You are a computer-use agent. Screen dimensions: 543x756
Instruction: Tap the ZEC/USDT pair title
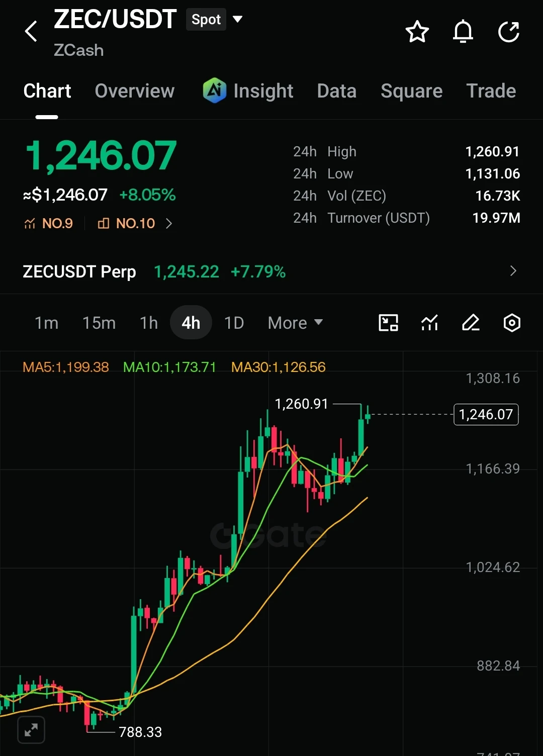[115, 20]
